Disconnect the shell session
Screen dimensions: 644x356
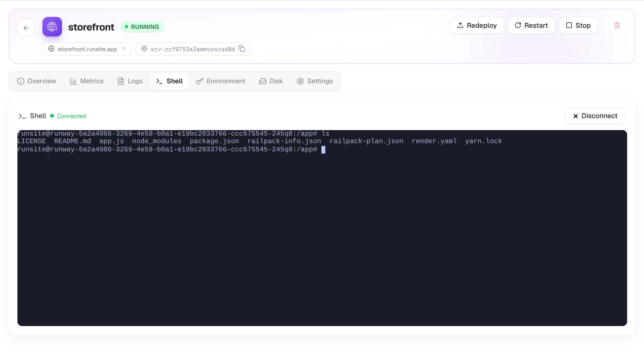pyautogui.click(x=595, y=116)
